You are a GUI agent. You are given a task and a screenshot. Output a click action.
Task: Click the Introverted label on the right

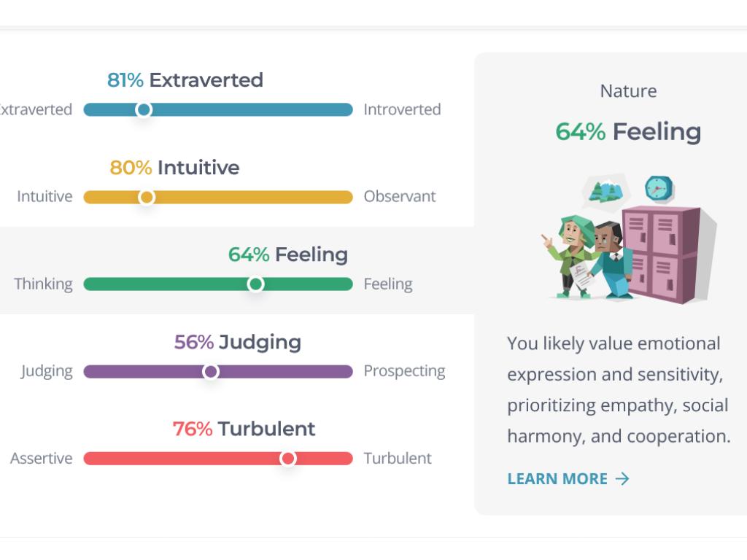pyautogui.click(x=402, y=110)
